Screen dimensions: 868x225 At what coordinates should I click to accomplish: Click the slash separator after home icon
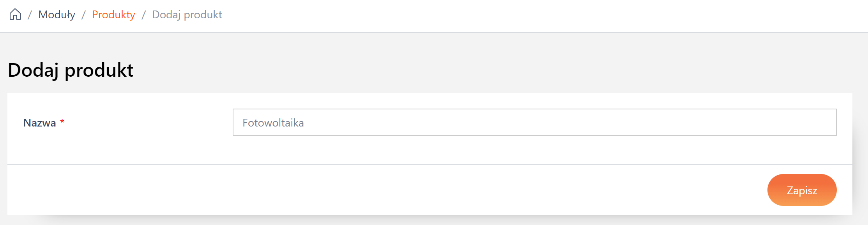pos(30,15)
